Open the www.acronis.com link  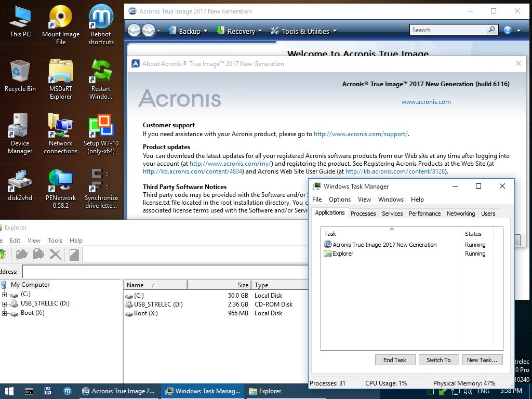click(426, 102)
